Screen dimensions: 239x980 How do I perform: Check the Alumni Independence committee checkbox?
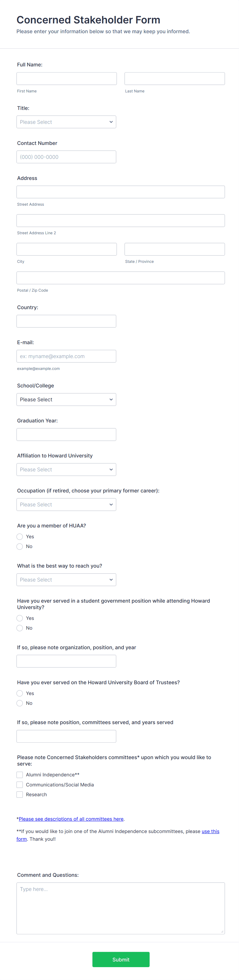click(x=19, y=775)
